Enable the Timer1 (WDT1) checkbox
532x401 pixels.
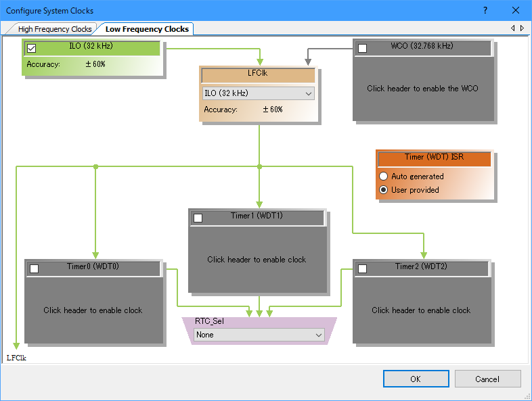pyautogui.click(x=198, y=218)
